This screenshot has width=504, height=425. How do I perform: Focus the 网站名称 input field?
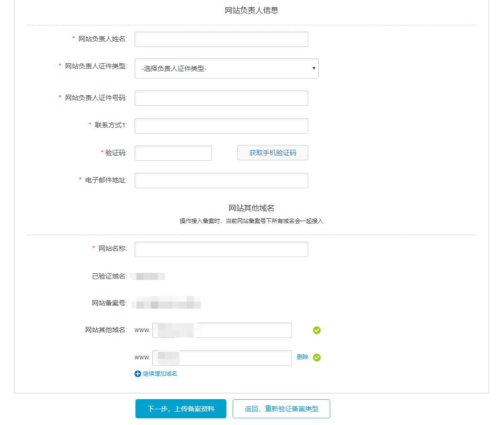point(221,249)
